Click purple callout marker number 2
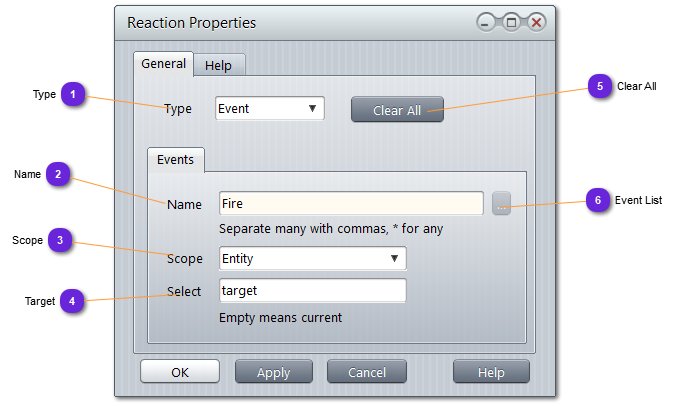The image size is (678, 406). [59, 175]
